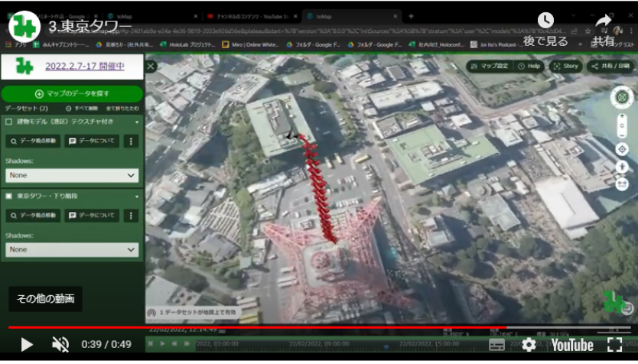Collapse the 建物モデル dataset section arrow
The width and height of the screenshot is (638, 364).
pyautogui.click(x=137, y=122)
